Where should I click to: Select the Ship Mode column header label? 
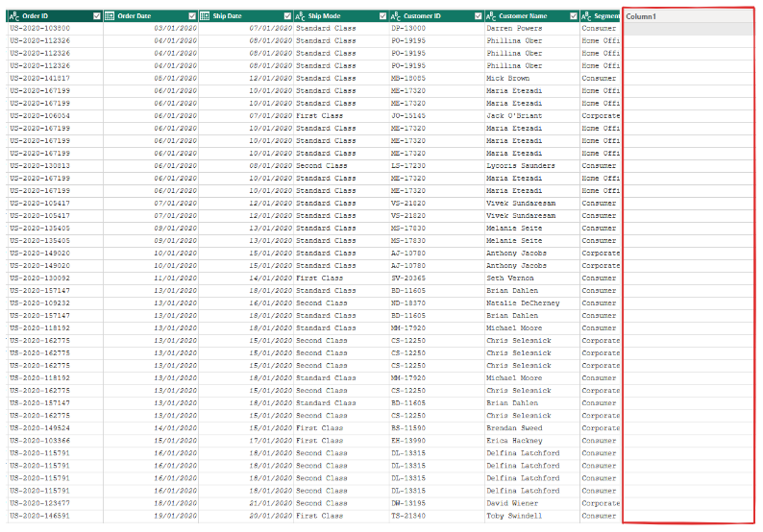pyautogui.click(x=325, y=16)
